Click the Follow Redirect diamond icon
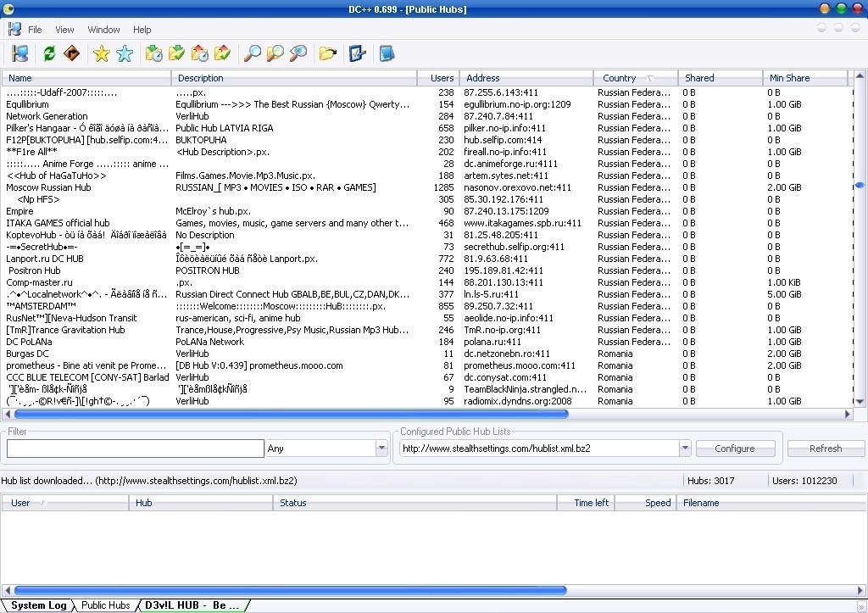Image resolution: width=868 pixels, height=613 pixels. (x=72, y=54)
